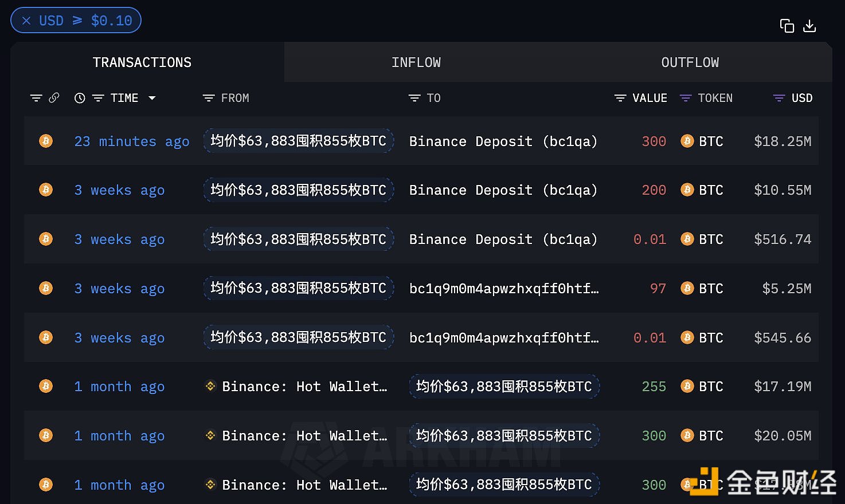Click TO entity label in $20.05M row
The height and width of the screenshot is (504, 845).
pos(504,436)
